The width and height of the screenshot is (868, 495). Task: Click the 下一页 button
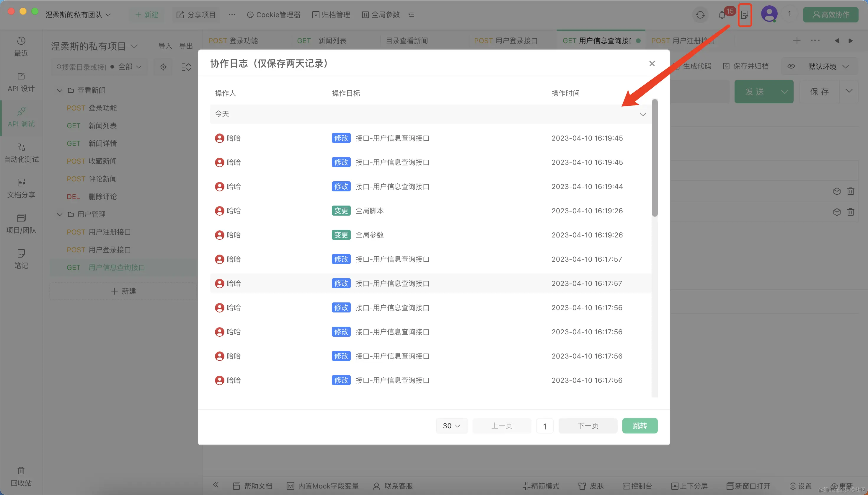point(588,426)
